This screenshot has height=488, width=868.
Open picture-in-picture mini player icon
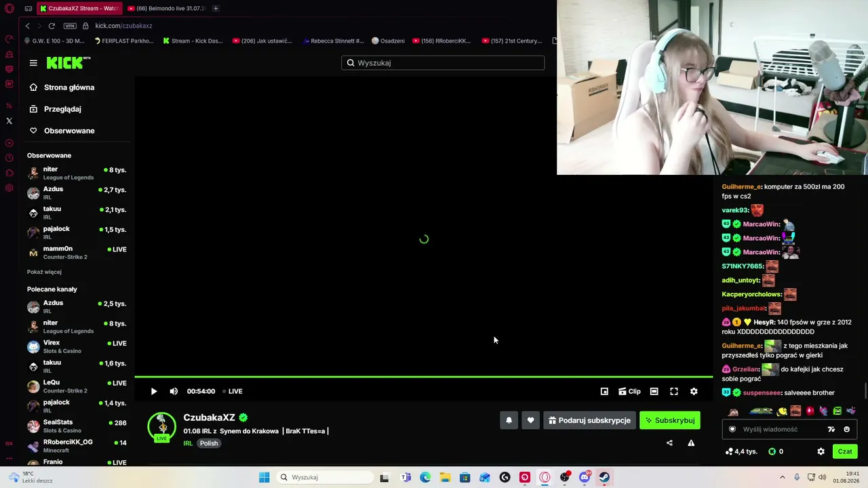tap(604, 391)
